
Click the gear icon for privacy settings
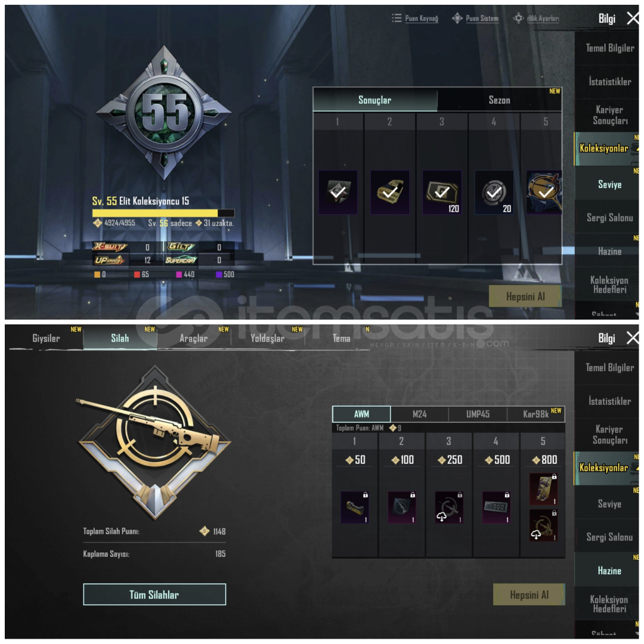pyautogui.click(x=518, y=18)
